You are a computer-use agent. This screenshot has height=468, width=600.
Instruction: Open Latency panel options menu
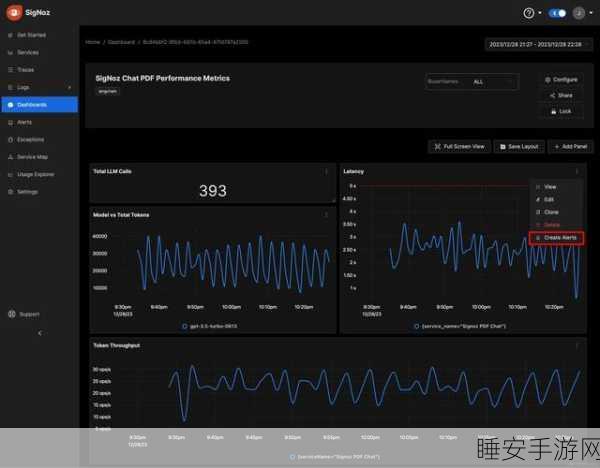pos(577,171)
